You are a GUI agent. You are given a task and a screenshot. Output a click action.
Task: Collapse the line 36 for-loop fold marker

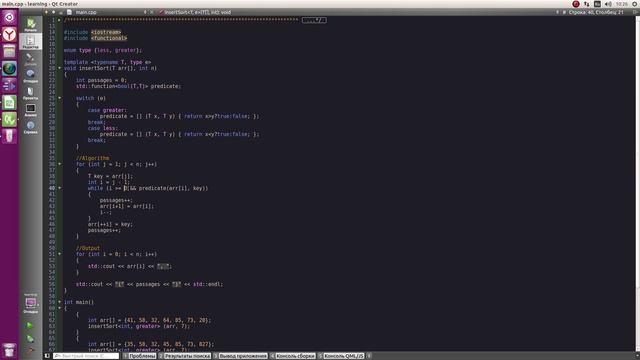[x=60, y=164]
